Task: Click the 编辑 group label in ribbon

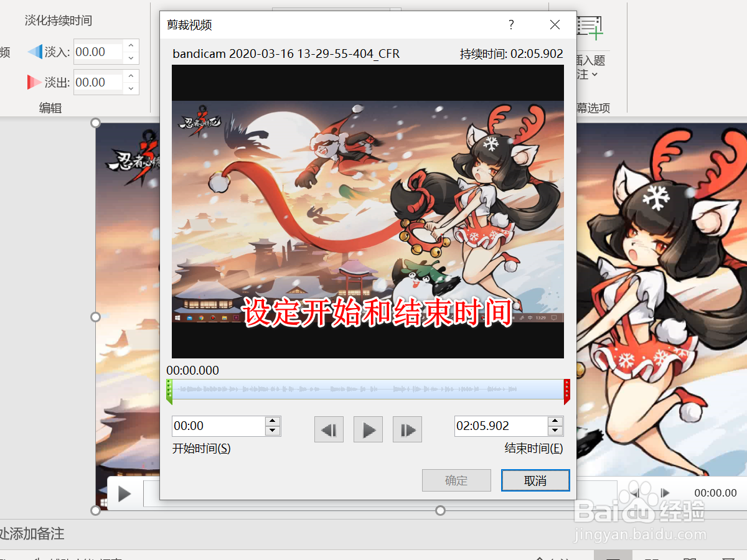Action: tap(50, 108)
